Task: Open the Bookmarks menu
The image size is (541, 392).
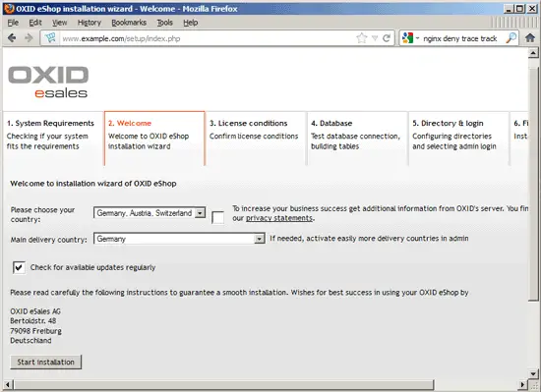Action: [129, 23]
